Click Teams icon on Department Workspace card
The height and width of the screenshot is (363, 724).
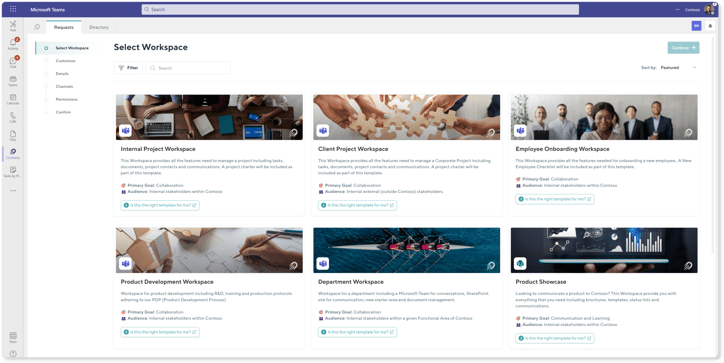[x=323, y=264]
